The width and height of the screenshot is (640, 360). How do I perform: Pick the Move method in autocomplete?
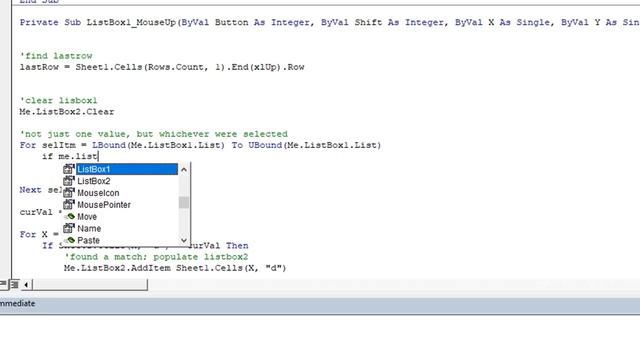87,216
